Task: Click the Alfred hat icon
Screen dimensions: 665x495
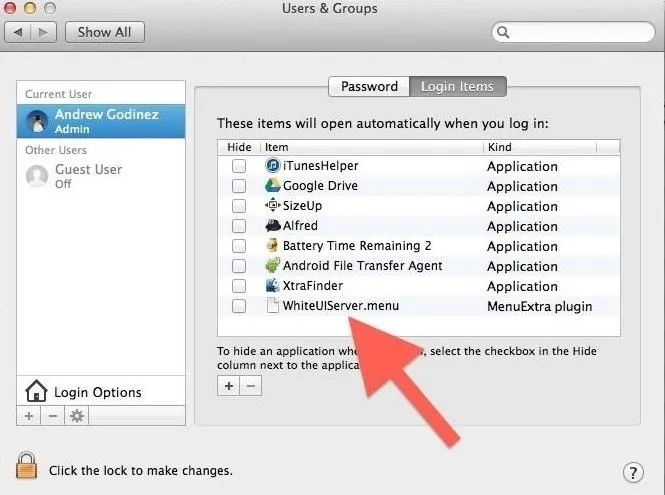Action: pos(273,225)
